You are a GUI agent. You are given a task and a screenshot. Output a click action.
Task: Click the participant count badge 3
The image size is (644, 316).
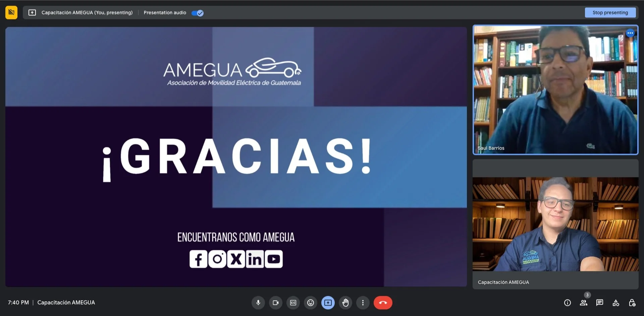(x=587, y=295)
